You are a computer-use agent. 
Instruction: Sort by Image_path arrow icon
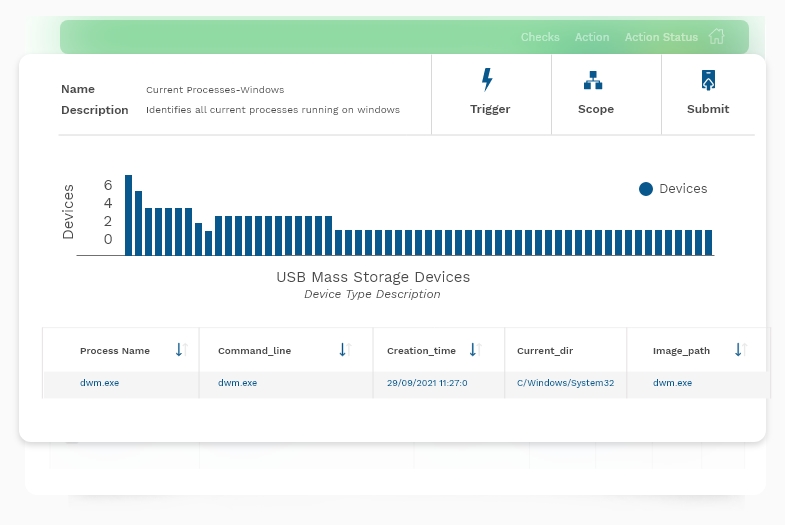(740, 350)
